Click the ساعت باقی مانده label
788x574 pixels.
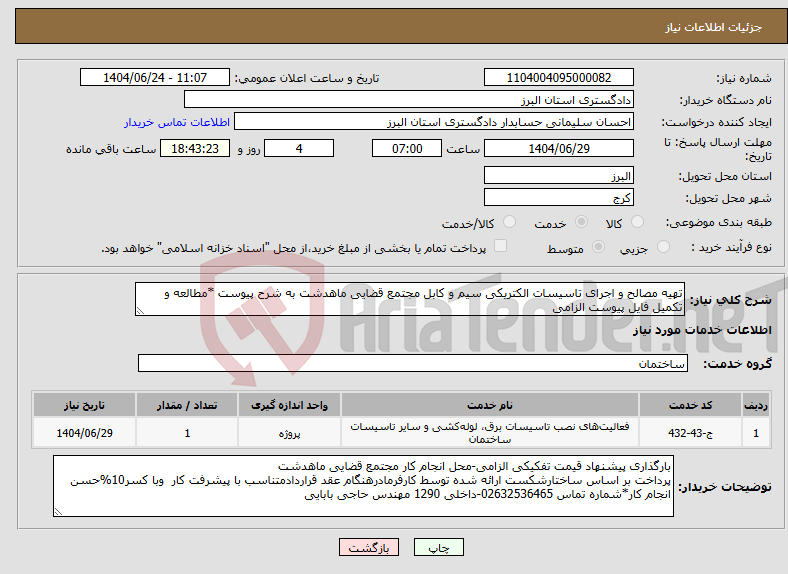111,149
